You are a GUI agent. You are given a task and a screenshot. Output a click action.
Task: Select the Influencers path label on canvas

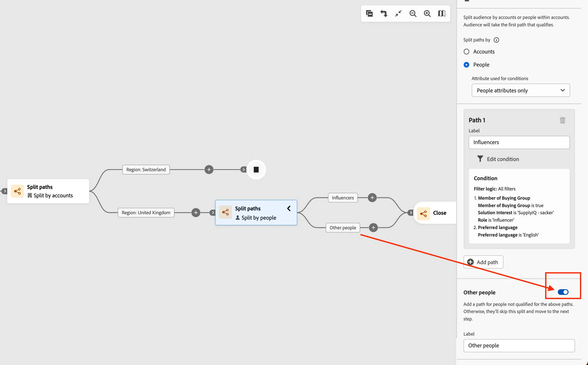343,198
